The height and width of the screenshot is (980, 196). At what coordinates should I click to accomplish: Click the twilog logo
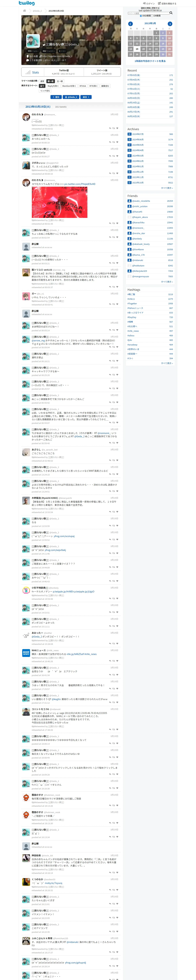27,3
